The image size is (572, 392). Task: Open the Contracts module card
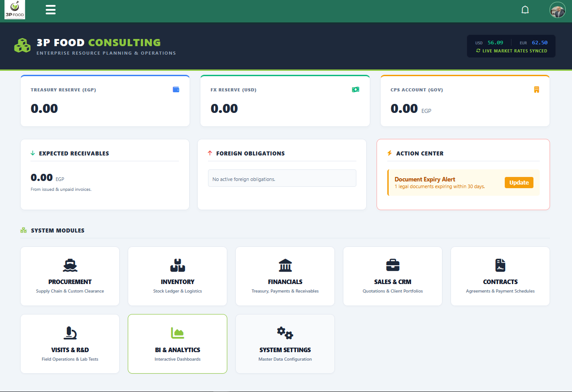pyautogui.click(x=500, y=276)
